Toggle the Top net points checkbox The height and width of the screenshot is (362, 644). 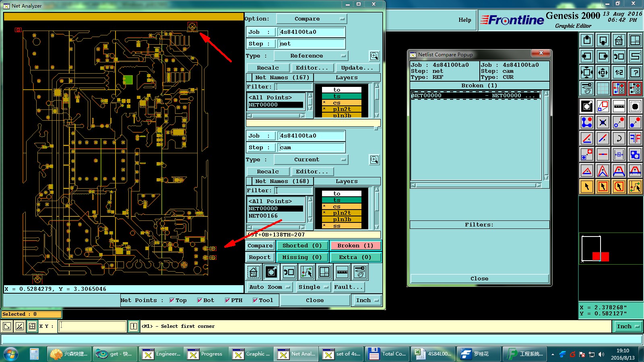172,300
